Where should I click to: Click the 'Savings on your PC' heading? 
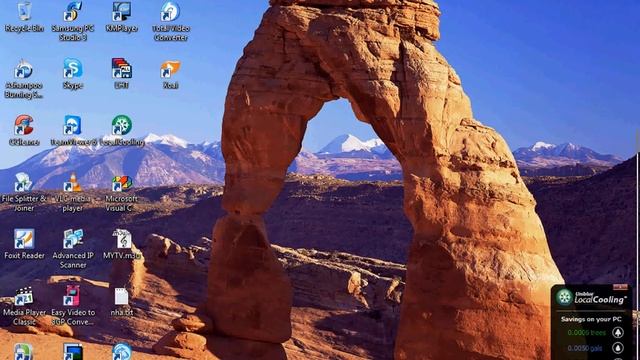click(x=591, y=319)
